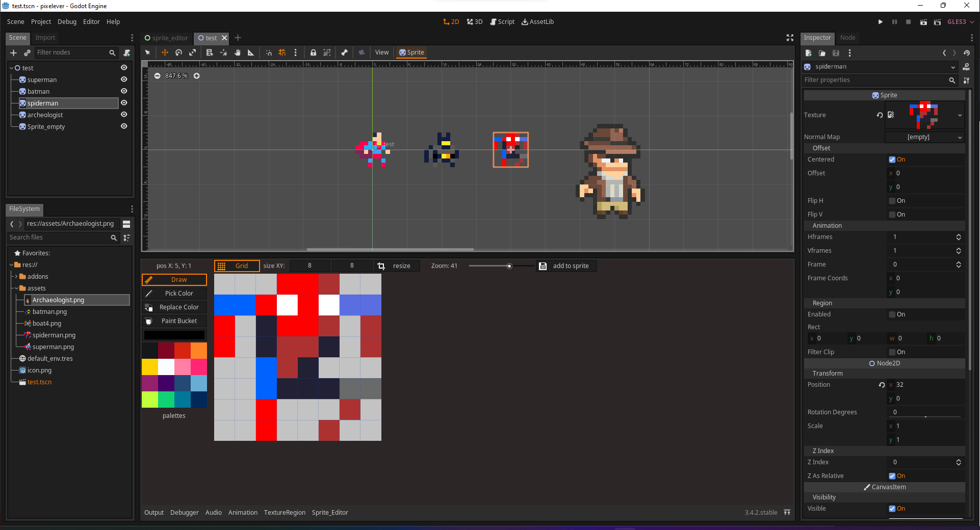The image size is (980, 530).
Task: Load a resource from disk in Inspector
Action: 822,53
